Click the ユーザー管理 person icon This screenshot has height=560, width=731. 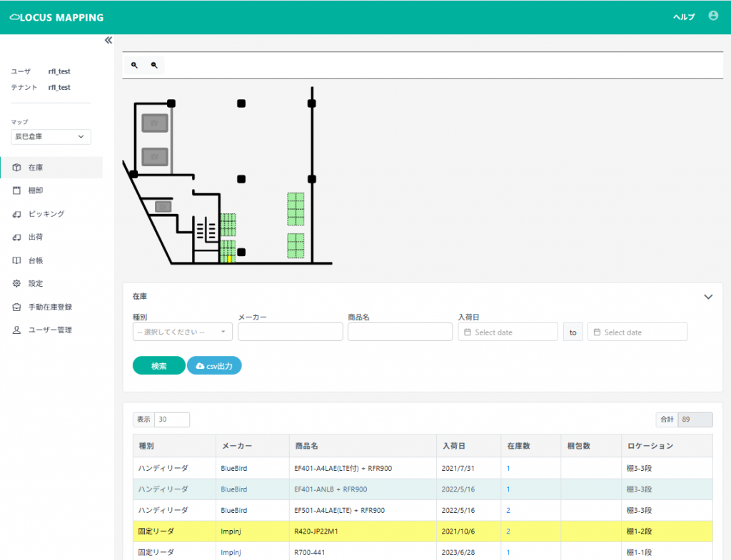pos(17,330)
